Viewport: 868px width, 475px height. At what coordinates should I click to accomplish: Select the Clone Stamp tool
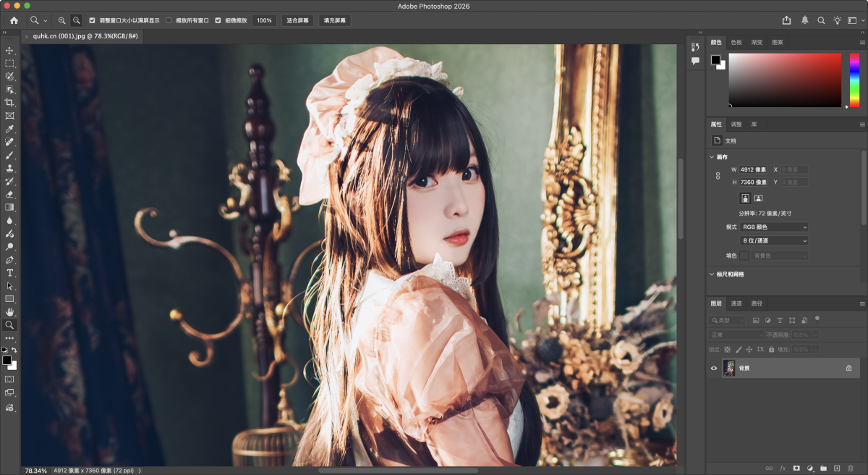10,168
